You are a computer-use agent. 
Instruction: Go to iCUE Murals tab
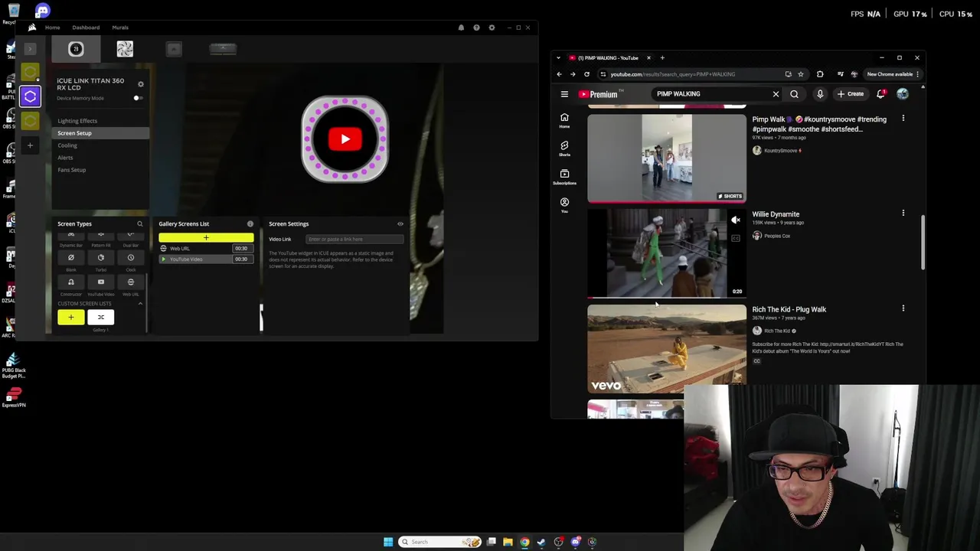click(x=120, y=28)
